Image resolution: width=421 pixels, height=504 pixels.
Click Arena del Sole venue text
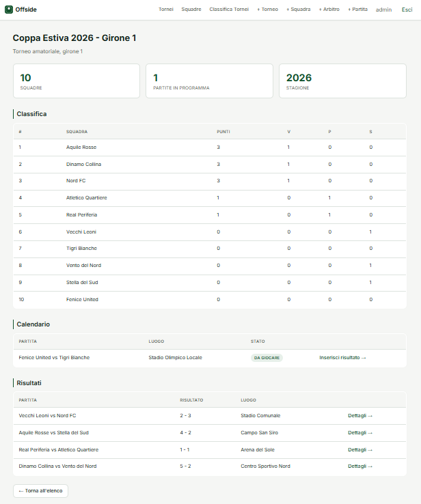coord(258,449)
